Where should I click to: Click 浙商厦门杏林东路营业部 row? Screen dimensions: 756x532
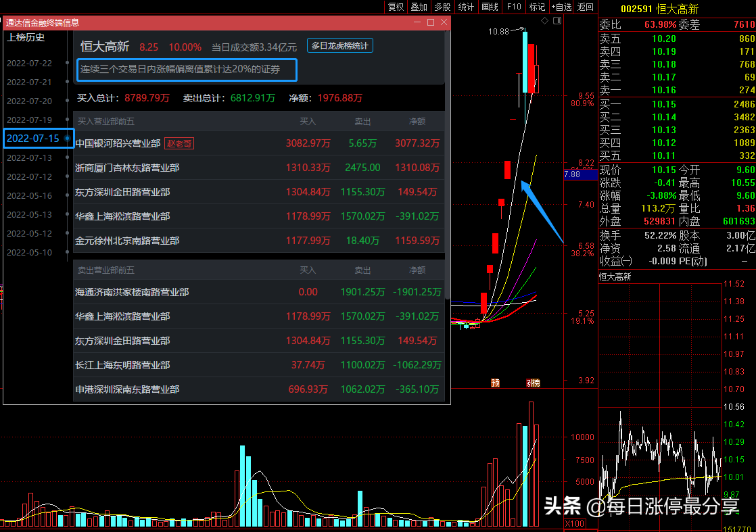tap(258, 168)
